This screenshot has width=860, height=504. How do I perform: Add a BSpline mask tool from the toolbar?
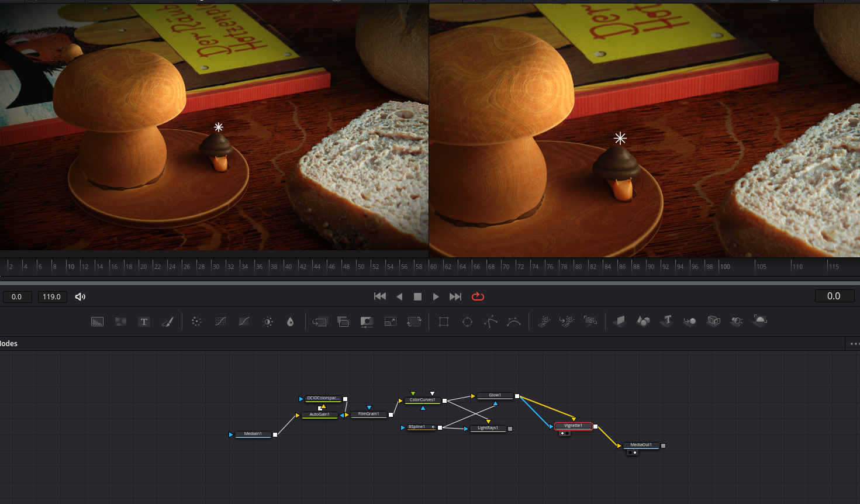[514, 322]
